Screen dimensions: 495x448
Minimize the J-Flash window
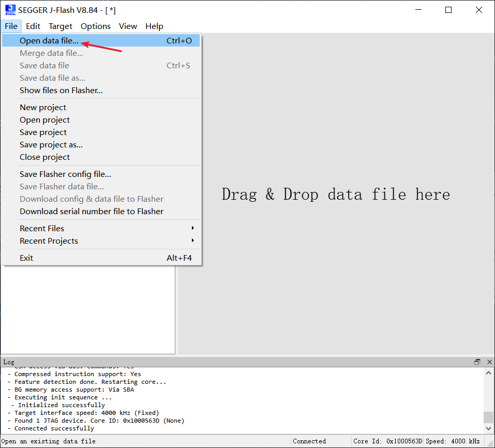pos(418,10)
